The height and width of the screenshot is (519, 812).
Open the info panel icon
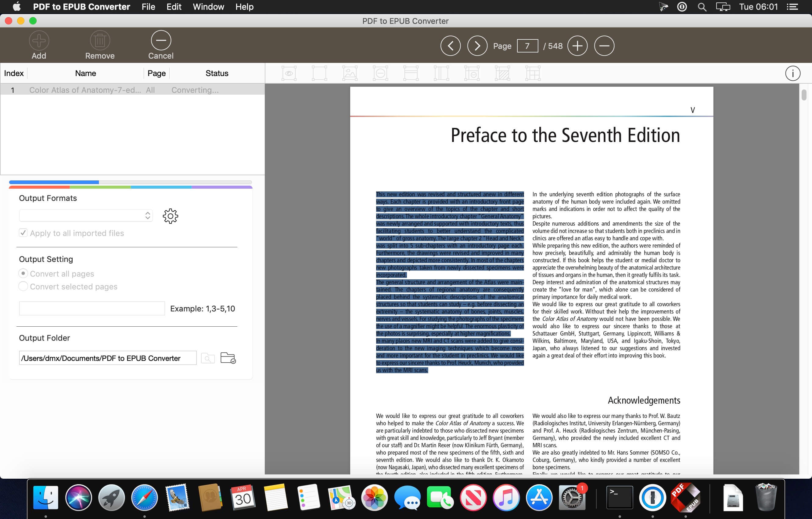pyautogui.click(x=792, y=73)
